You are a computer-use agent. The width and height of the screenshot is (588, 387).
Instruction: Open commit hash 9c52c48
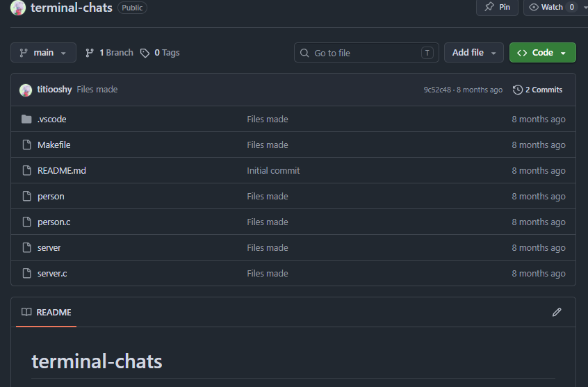[437, 90]
